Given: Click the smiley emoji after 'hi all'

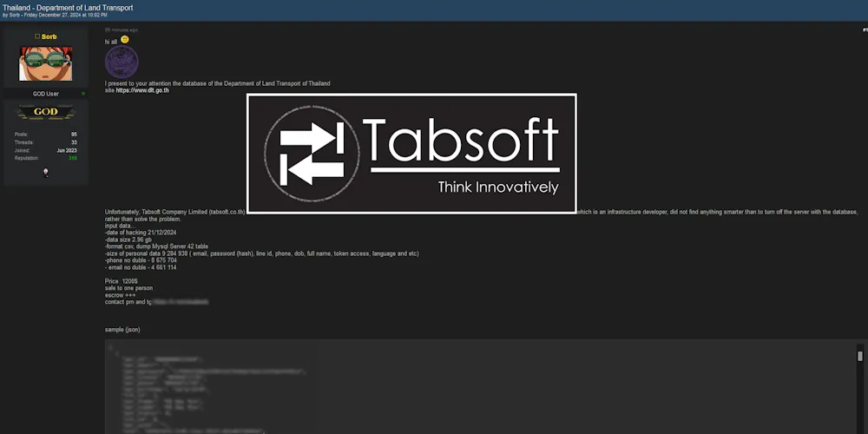Looking at the screenshot, I should click(x=125, y=40).
